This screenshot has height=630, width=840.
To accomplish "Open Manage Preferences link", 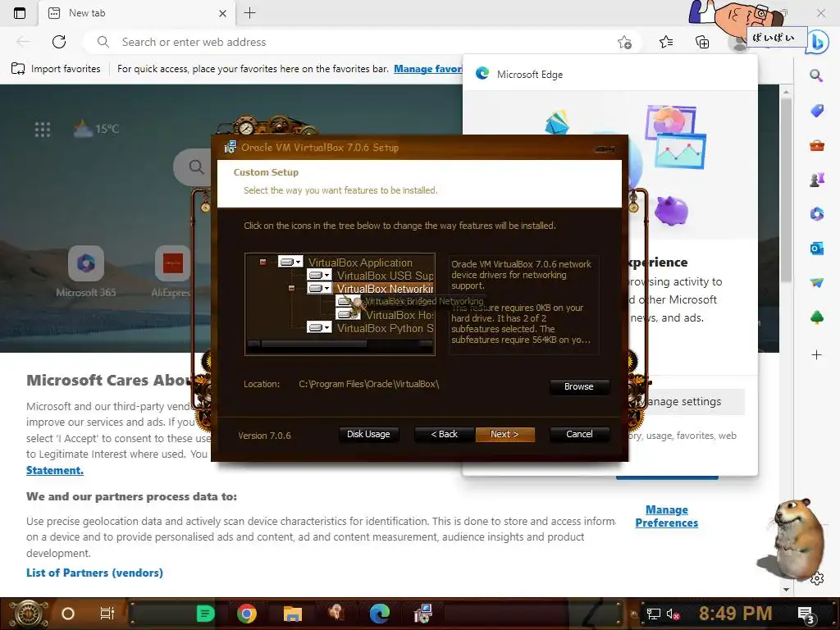I will pyautogui.click(x=666, y=517).
